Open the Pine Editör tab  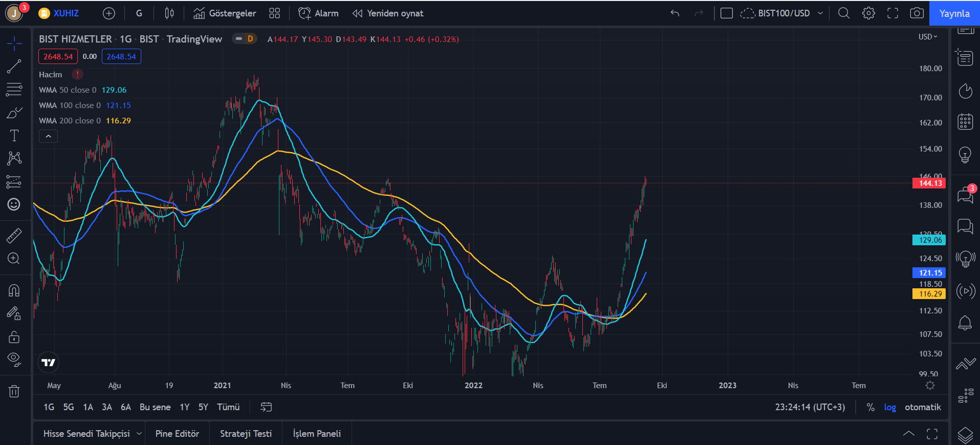tap(177, 434)
